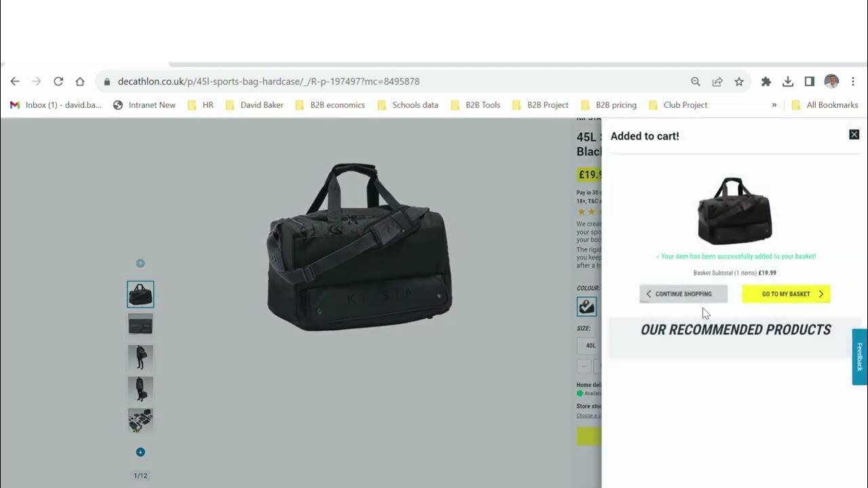Select fifth thumbnail of bag contents
Screen dimensions: 868x488
coord(140,421)
